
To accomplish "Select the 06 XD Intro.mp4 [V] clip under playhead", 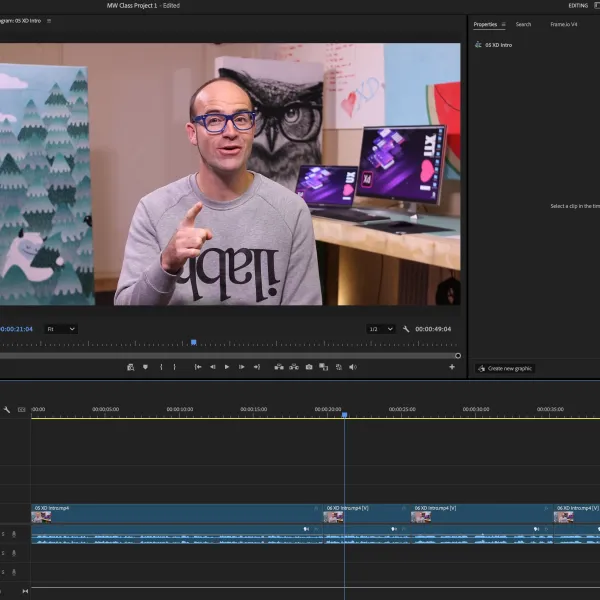I will click(x=367, y=514).
